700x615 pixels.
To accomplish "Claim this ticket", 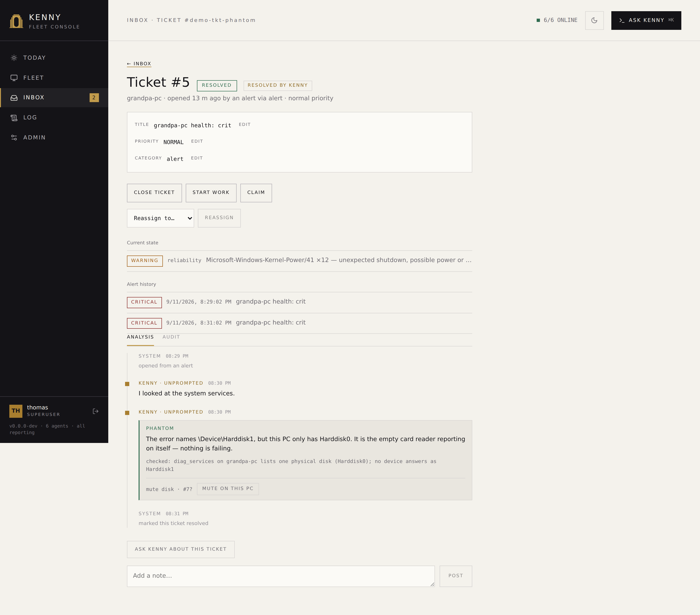I will [x=256, y=193].
